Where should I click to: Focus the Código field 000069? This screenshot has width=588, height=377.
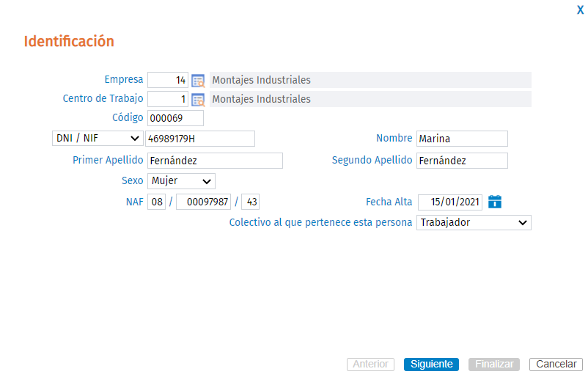pyautogui.click(x=175, y=118)
